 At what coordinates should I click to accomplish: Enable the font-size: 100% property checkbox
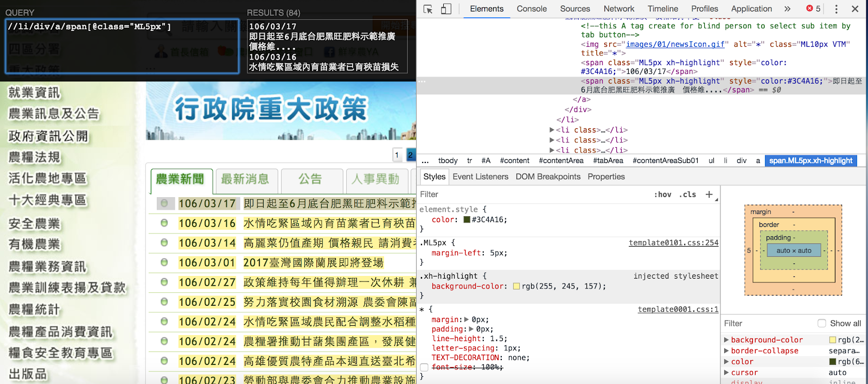tap(424, 368)
